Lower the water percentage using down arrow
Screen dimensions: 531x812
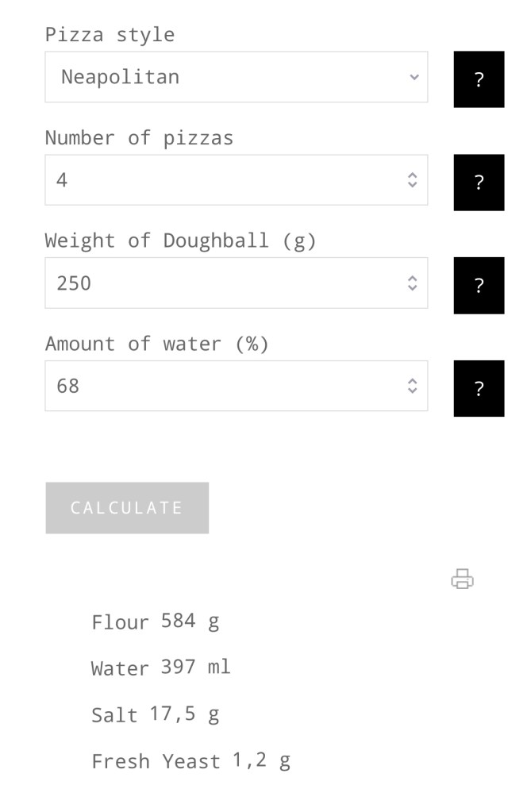click(412, 391)
